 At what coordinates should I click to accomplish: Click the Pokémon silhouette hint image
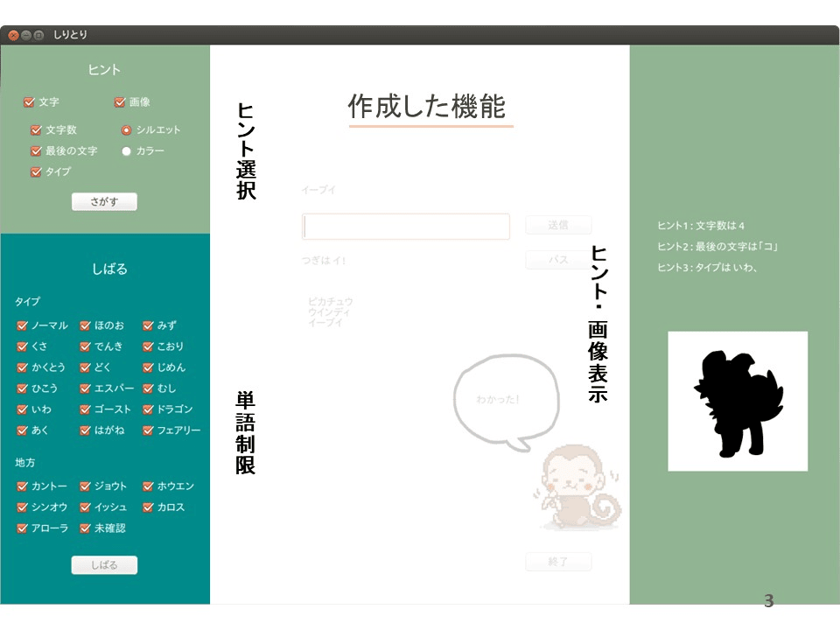(x=738, y=402)
